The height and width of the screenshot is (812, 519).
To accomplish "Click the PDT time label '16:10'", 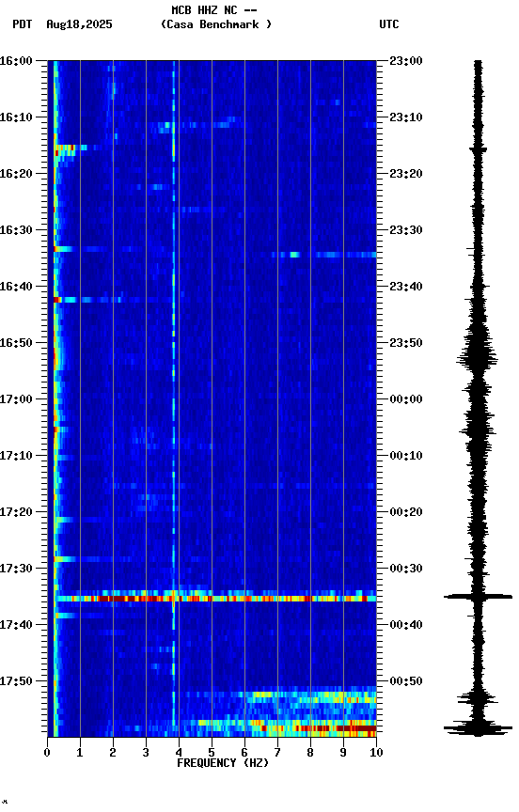I will pos(16,117).
